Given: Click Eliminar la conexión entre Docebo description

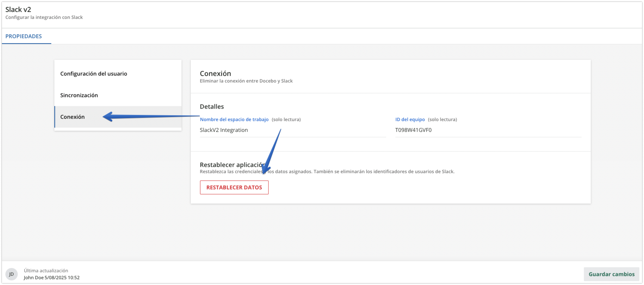Looking at the screenshot, I should 246,81.
